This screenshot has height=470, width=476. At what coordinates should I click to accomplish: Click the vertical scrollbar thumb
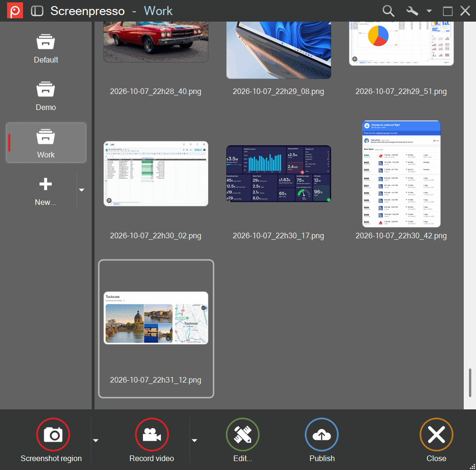tap(470, 383)
